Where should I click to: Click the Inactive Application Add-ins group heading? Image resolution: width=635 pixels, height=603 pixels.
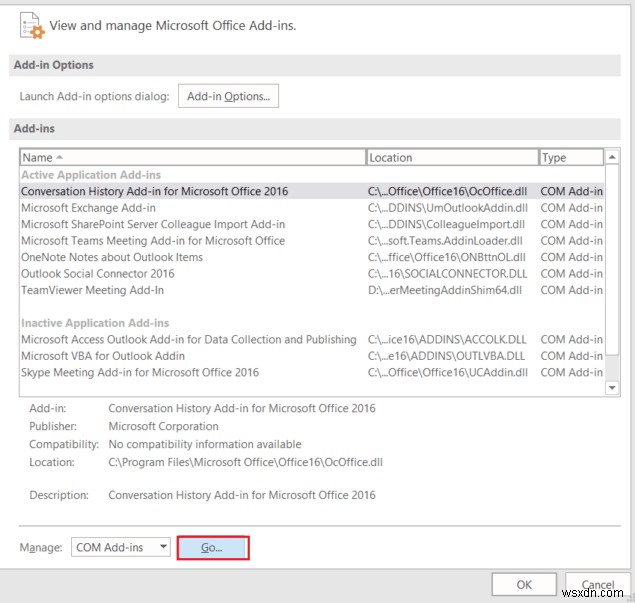pos(95,323)
